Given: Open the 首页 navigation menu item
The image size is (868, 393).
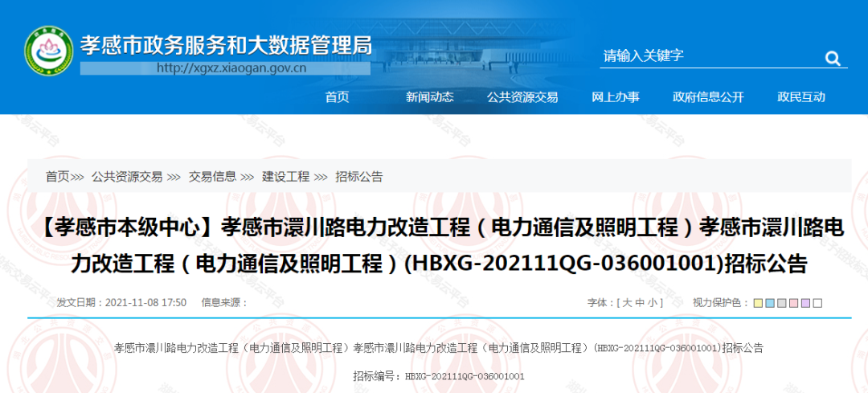Looking at the screenshot, I should point(337,97).
